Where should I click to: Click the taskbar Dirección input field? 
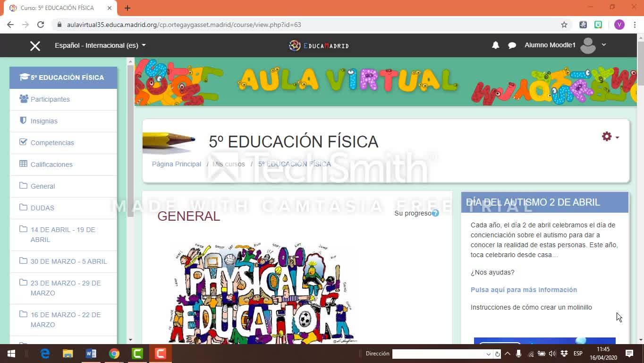click(440, 354)
